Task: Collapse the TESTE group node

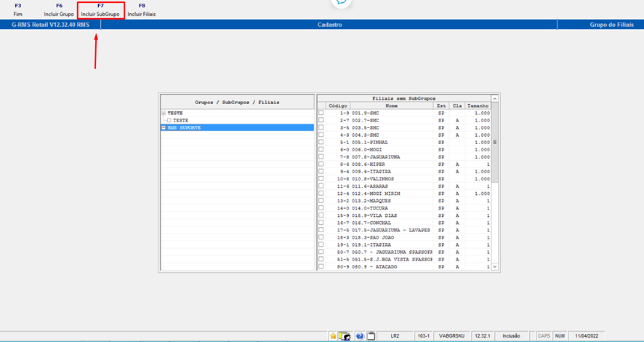Action: tap(164, 113)
